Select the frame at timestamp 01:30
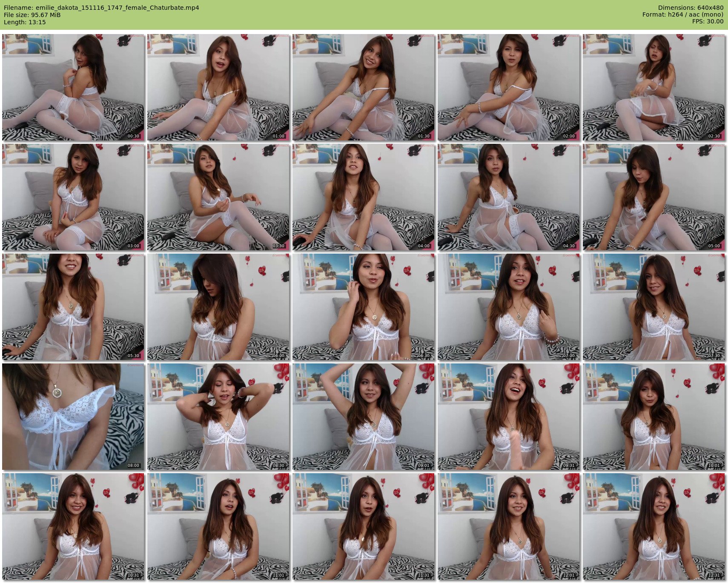The image size is (728, 583). 364,87
